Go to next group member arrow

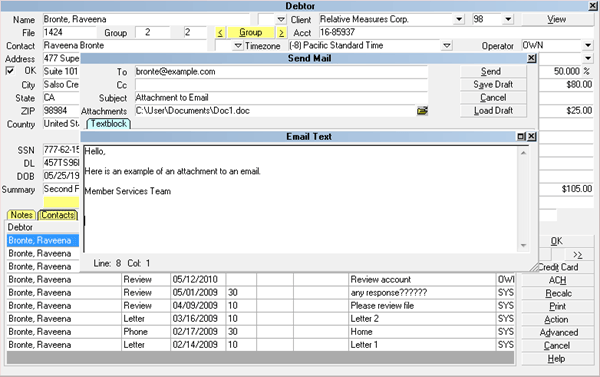[281, 33]
